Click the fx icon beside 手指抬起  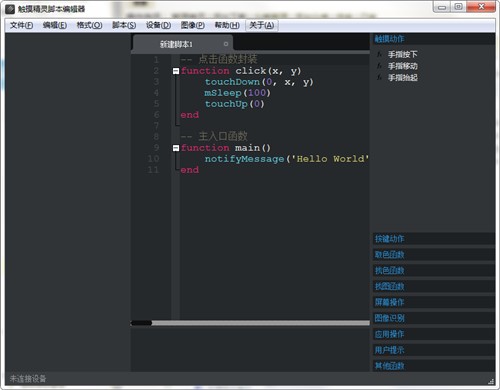click(379, 78)
